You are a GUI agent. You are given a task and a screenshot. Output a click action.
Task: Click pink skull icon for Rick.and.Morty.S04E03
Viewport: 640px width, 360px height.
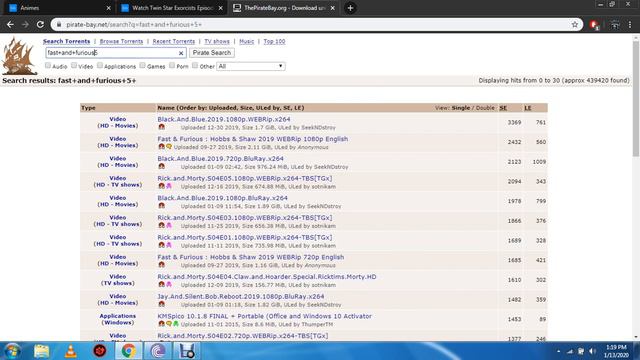[169, 226]
